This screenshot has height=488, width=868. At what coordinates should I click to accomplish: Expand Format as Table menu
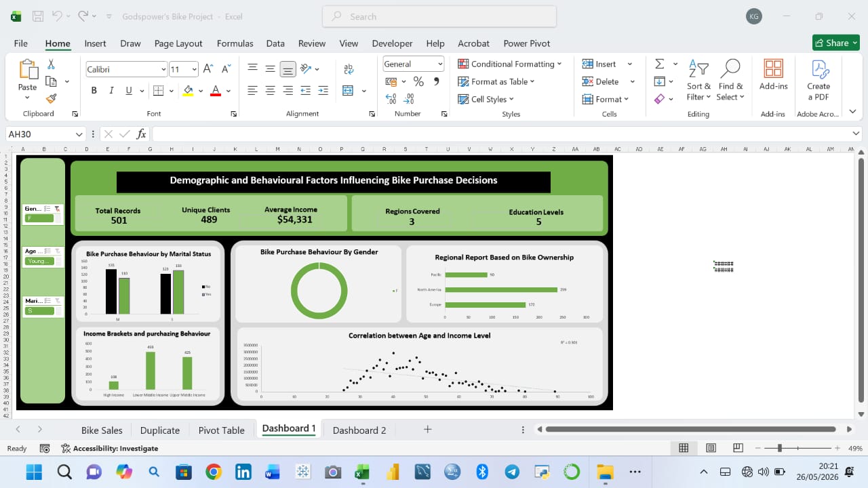[x=496, y=81]
